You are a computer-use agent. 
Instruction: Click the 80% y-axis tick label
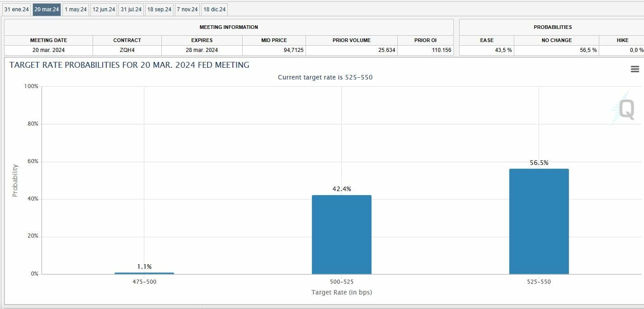(33, 124)
